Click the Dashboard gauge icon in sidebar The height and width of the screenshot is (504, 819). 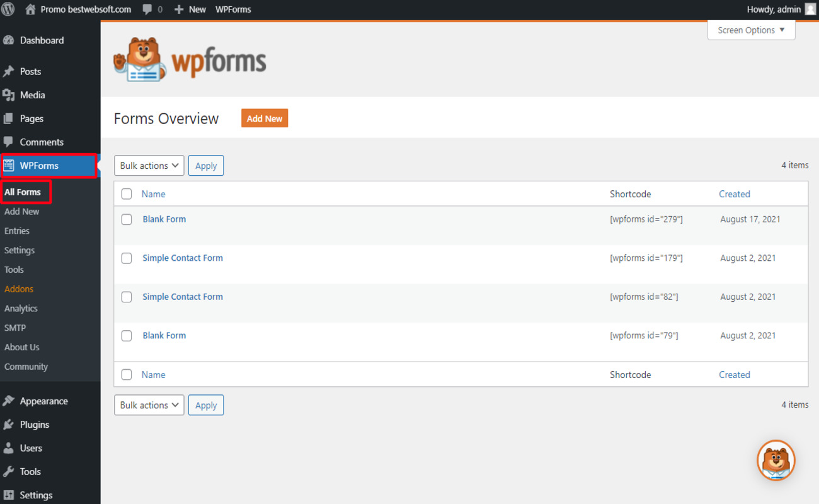point(9,40)
